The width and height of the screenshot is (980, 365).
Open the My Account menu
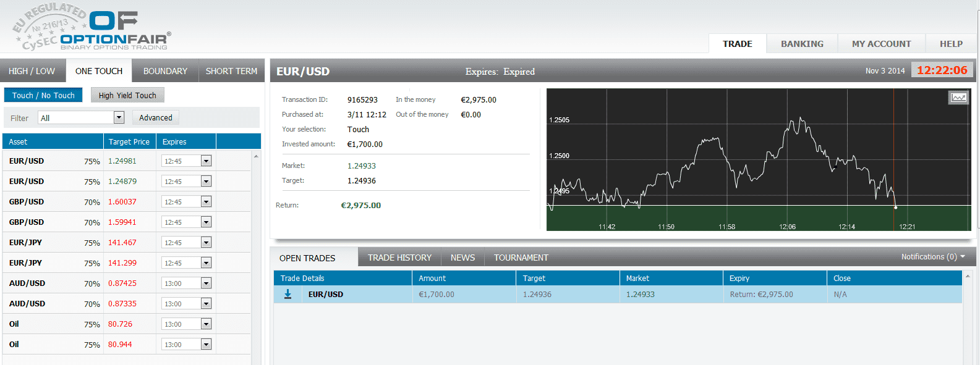(881, 44)
